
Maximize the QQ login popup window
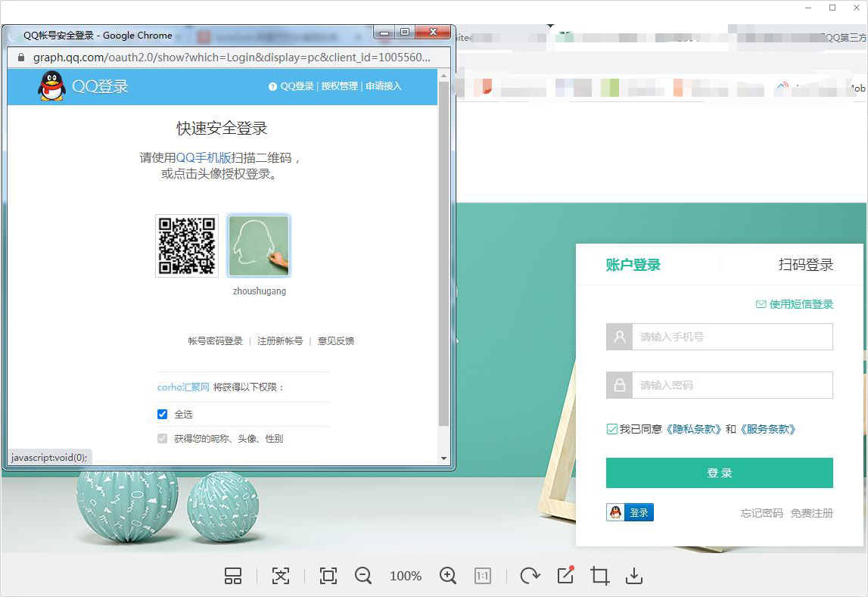pyautogui.click(x=405, y=33)
